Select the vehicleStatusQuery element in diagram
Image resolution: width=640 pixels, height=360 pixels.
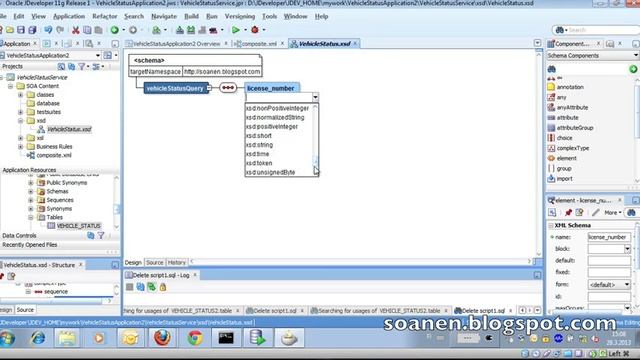pyautogui.click(x=175, y=88)
